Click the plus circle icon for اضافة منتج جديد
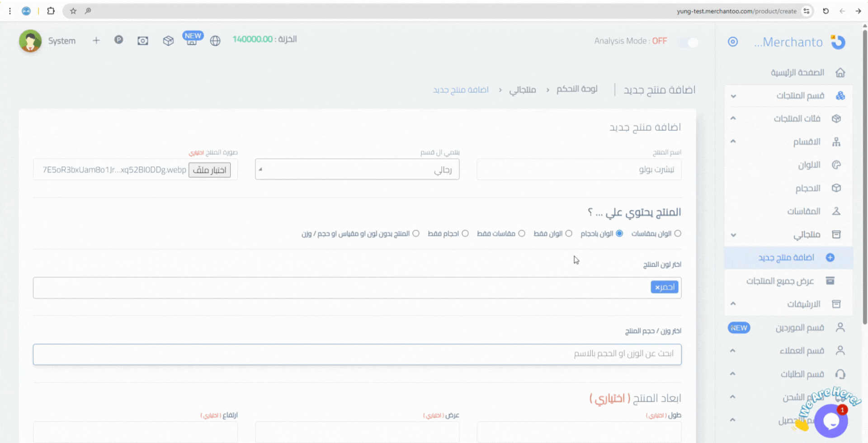 click(x=830, y=258)
